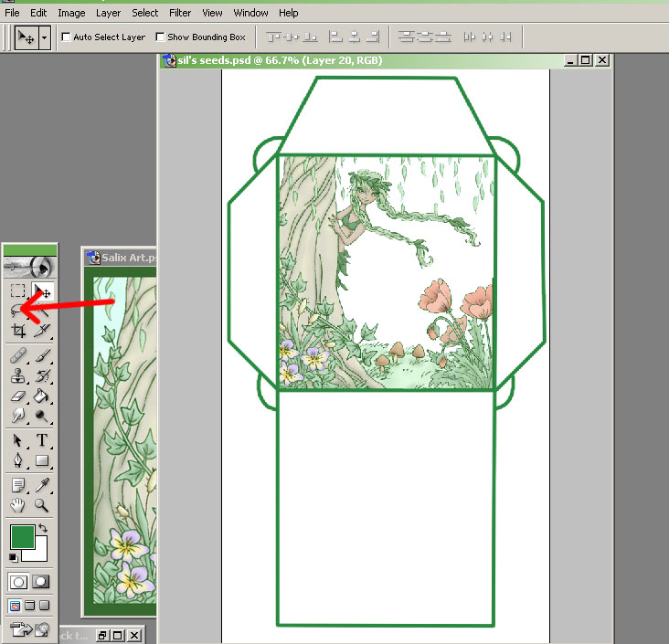Select the Slice tool
Screen dimensions: 669x644
coord(42,331)
